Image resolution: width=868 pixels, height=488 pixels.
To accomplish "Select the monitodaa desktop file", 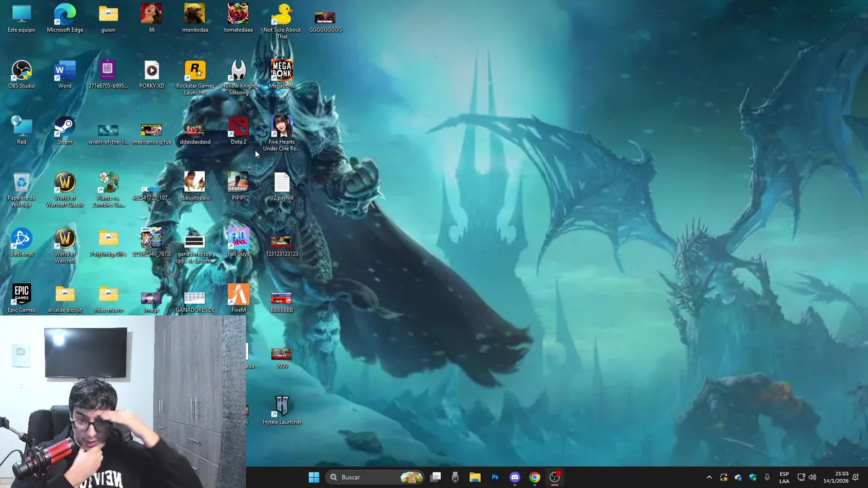I will click(x=195, y=18).
